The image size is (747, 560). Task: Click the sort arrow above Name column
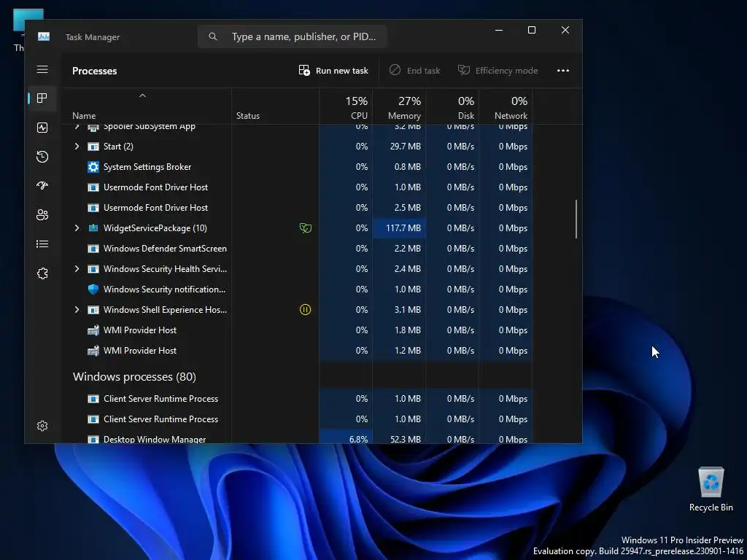tap(142, 96)
